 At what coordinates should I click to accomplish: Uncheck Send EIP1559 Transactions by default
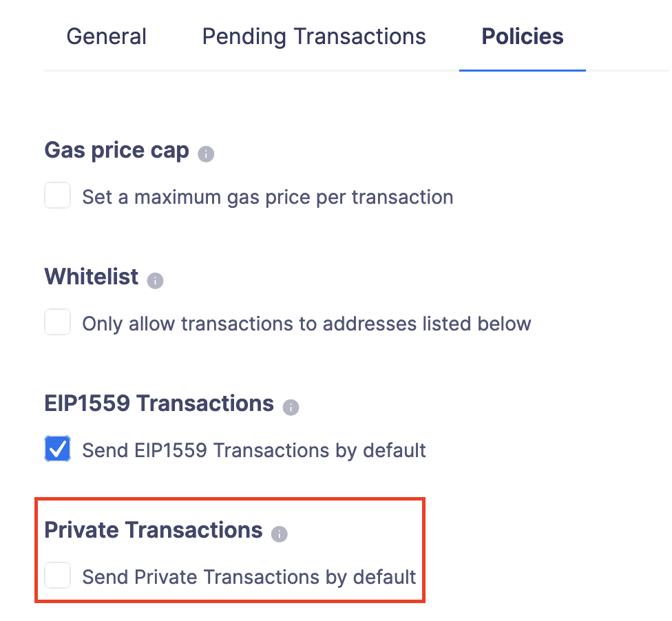pos(57,449)
